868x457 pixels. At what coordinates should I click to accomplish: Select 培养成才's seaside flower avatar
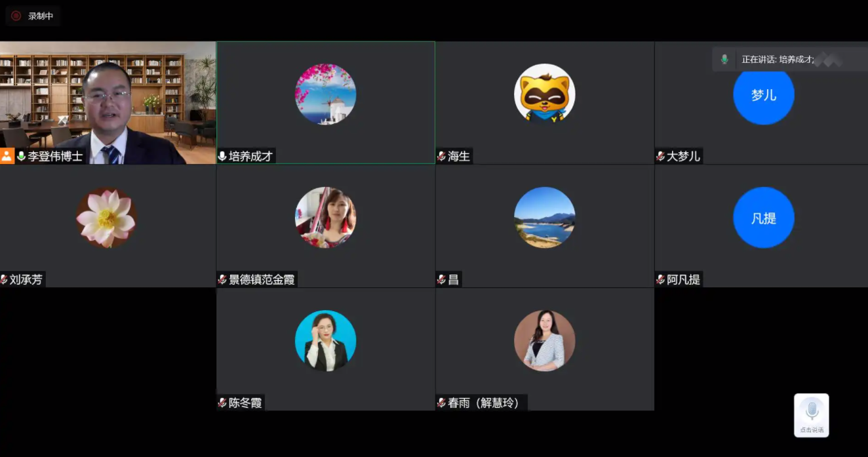click(325, 94)
